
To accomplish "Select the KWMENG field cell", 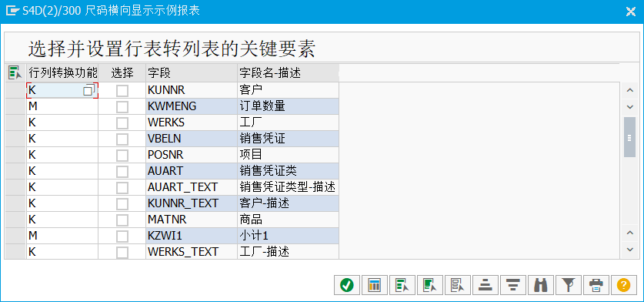I will [192, 106].
